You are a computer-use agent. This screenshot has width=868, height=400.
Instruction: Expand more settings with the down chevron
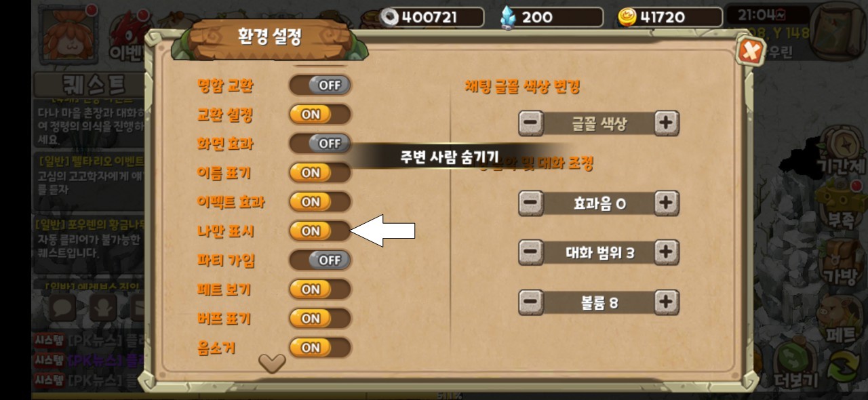click(272, 363)
